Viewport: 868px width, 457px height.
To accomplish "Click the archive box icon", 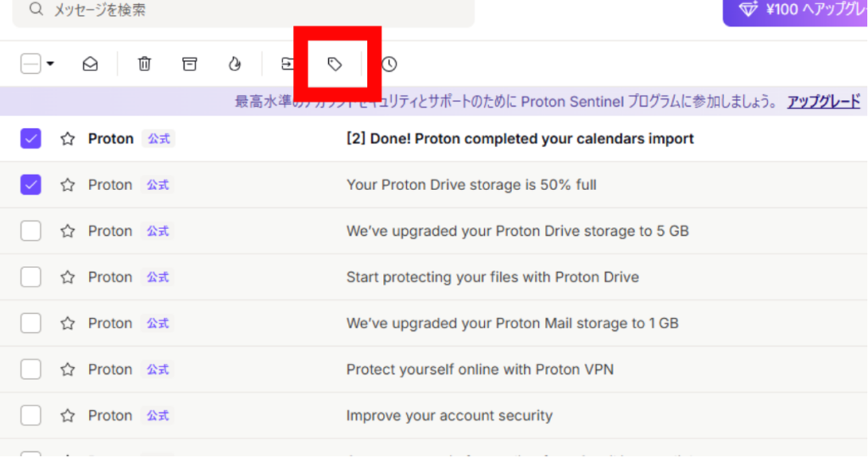I will [x=189, y=64].
